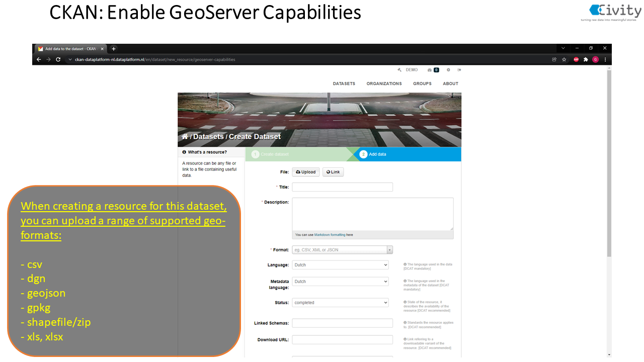This screenshot has width=644, height=362.
Task: Open the Markdown formatting link
Action: [330, 235]
